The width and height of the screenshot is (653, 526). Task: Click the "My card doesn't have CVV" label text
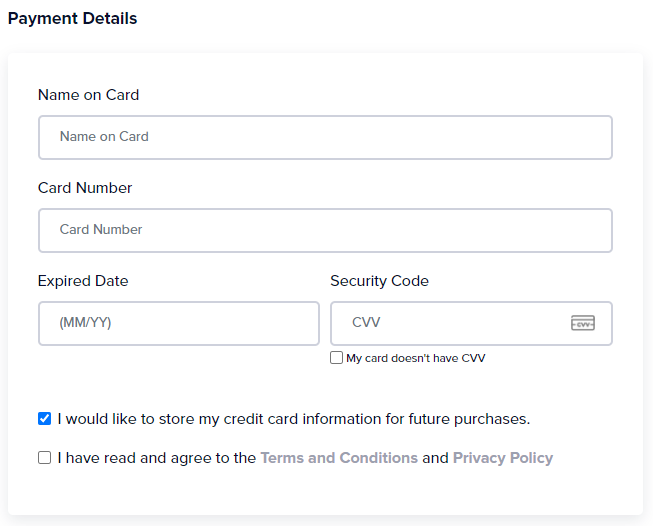(416, 358)
